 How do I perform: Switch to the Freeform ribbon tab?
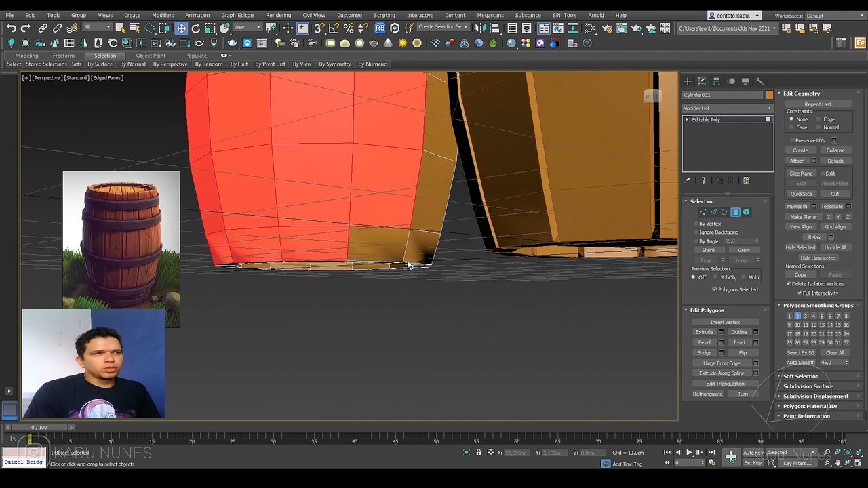click(64, 56)
